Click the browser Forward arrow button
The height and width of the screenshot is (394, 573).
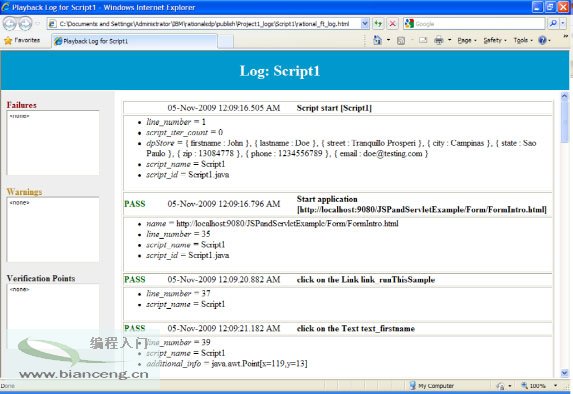pos(25,24)
